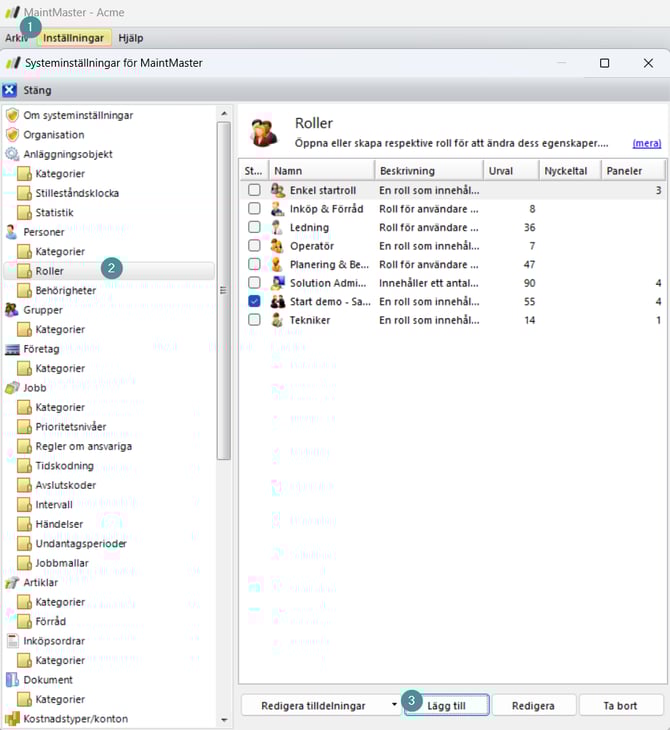670x730 pixels.
Task: Select Intervall in the tree
Action: pos(54,504)
